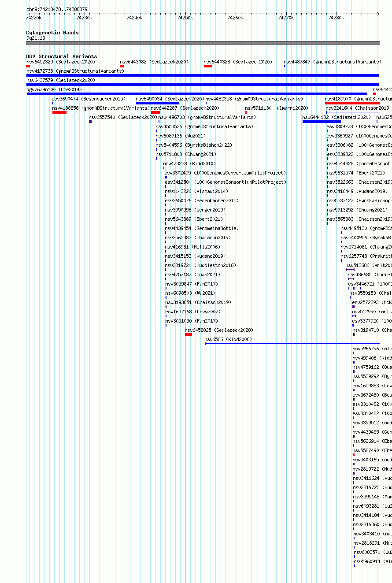392x583 pixels.
Task: Open the esv3446721 variant label
Action: [x=370, y=284]
